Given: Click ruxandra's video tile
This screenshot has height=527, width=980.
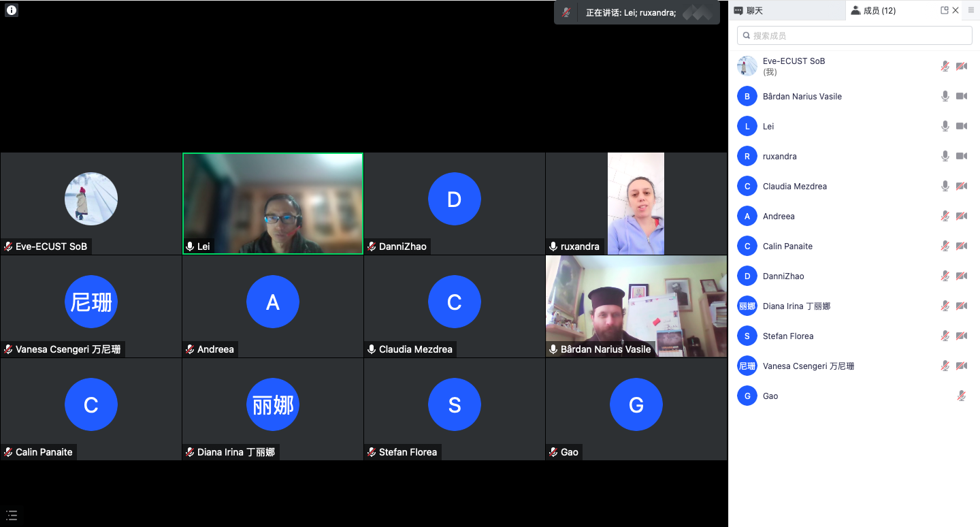Looking at the screenshot, I should coord(636,204).
